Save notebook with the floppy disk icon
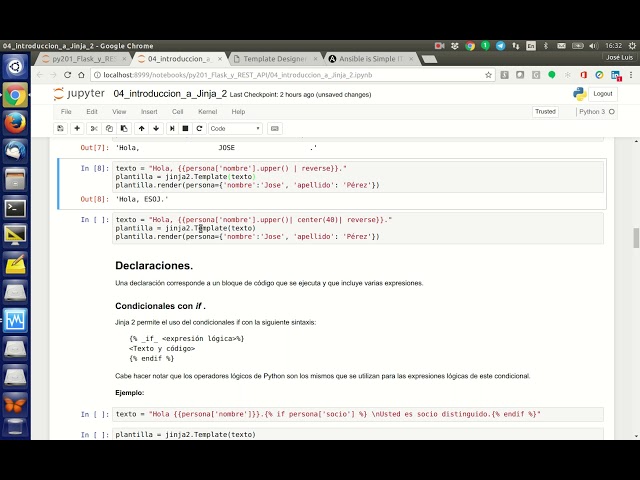This screenshot has width=640, height=480. click(x=60, y=129)
